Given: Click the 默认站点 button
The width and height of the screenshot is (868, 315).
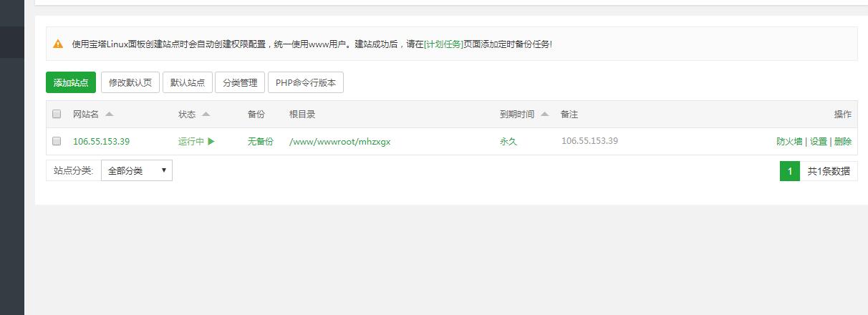Looking at the screenshot, I should (x=188, y=83).
